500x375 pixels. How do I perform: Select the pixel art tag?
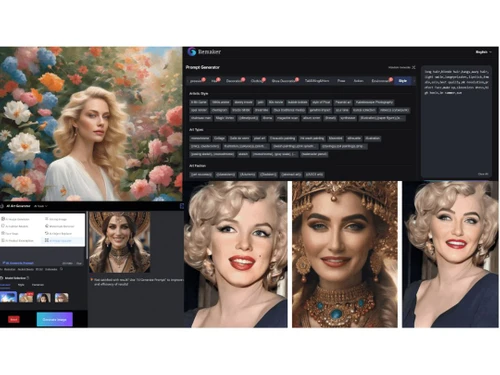click(259, 138)
